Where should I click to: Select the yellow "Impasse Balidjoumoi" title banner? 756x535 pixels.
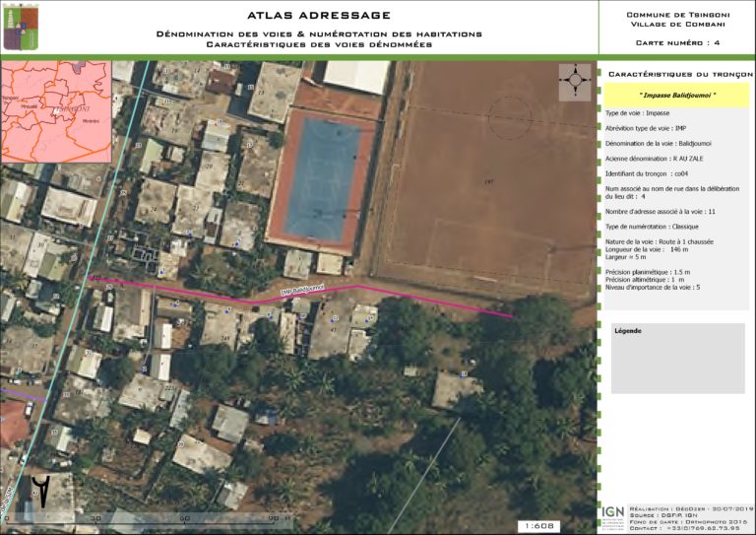click(x=676, y=95)
